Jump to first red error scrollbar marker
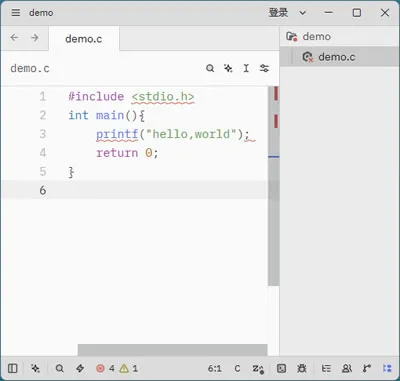This screenshot has height=381, width=400. (x=276, y=93)
